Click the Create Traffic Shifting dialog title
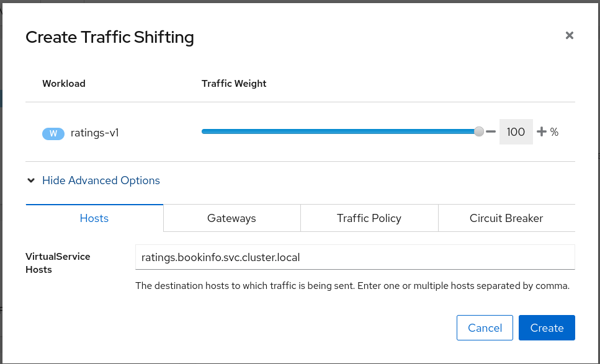The width and height of the screenshot is (600, 364). tap(110, 37)
